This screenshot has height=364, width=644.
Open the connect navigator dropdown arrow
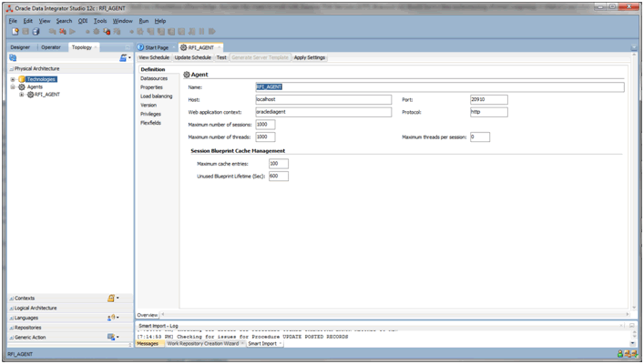pyautogui.click(x=129, y=58)
